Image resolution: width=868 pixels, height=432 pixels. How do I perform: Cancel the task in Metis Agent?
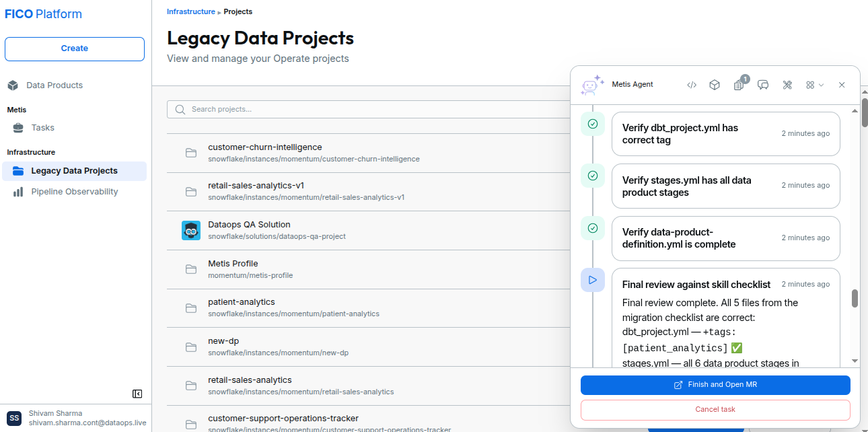[715, 410]
